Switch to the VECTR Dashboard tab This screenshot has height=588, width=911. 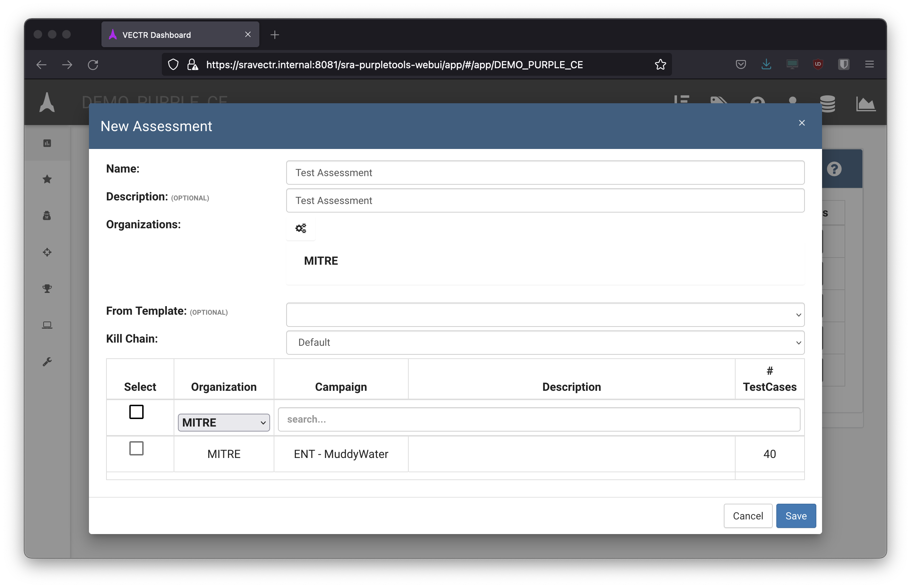(x=180, y=35)
